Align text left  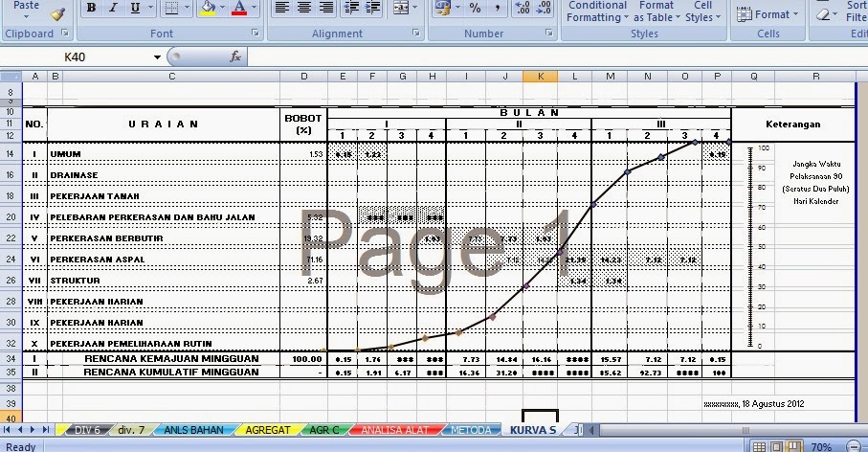pos(281,8)
